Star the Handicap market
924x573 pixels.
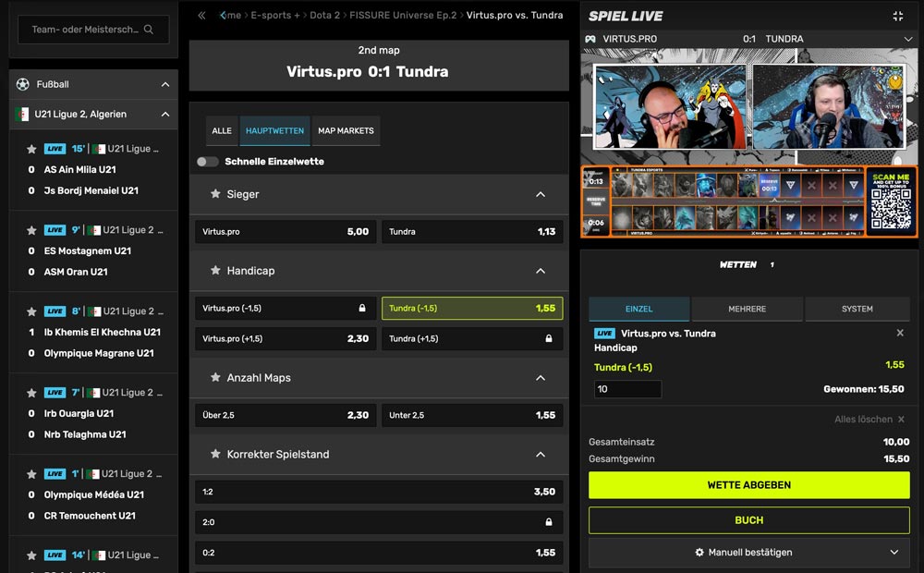coord(215,271)
